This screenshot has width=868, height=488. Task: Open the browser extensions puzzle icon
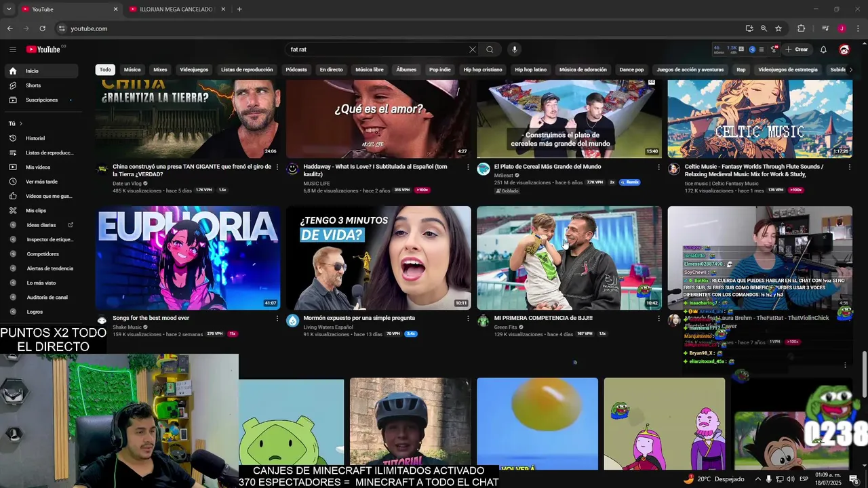tap(801, 28)
